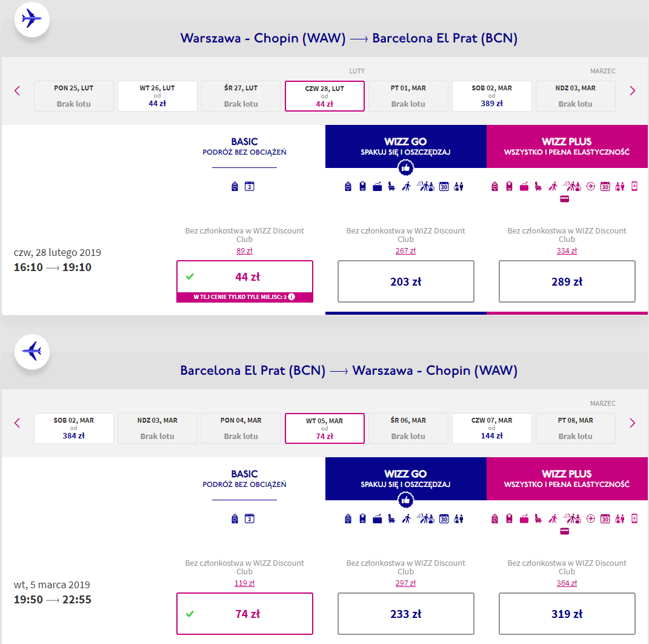649x644 pixels.
Task: Click the outbound departing plane icon
Action: [32, 19]
